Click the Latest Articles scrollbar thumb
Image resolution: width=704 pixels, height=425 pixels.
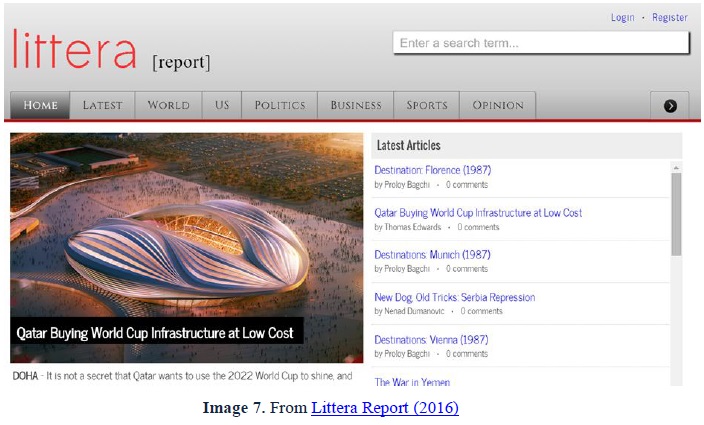coord(676,215)
